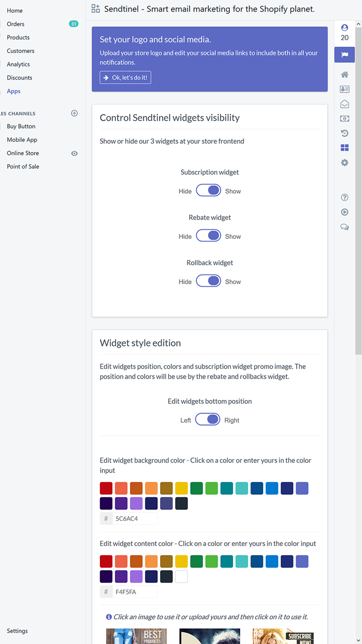
Task: Pick the teal background color swatch
Action: coord(227,488)
